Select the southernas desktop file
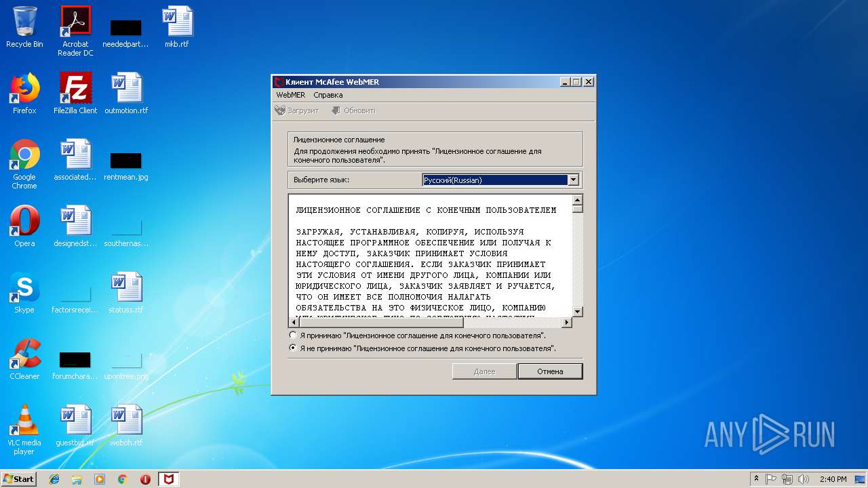This screenshot has width=868, height=488. point(126,233)
